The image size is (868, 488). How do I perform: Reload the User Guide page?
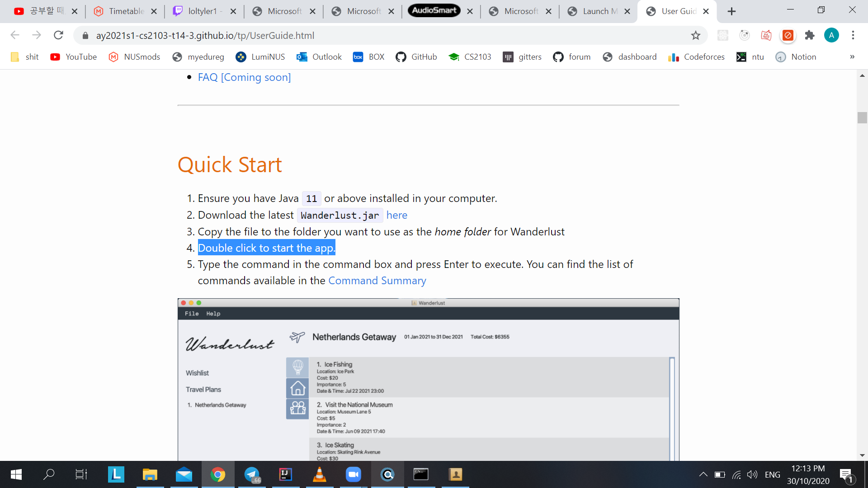coord(58,35)
